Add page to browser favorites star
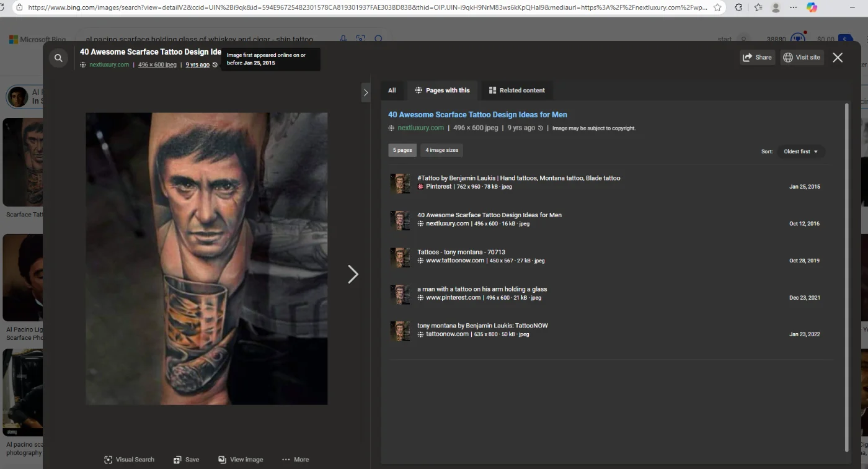The width and height of the screenshot is (868, 469). click(717, 7)
